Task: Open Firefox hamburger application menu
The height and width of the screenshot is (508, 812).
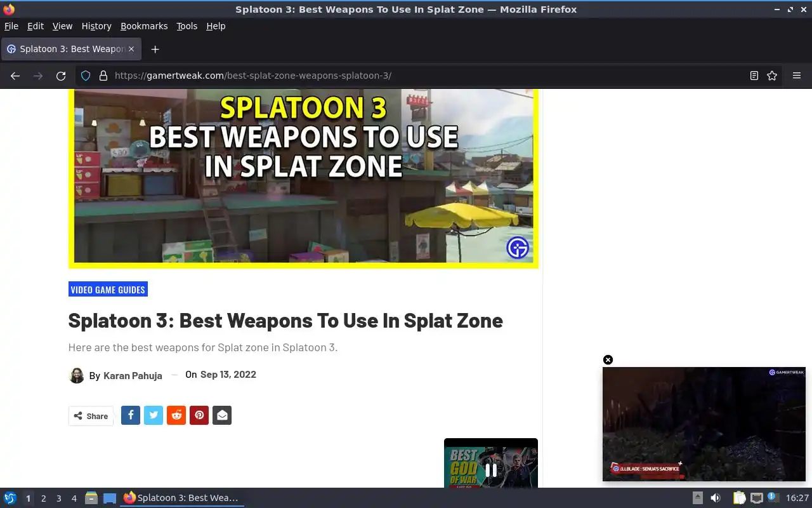Action: tap(797, 76)
